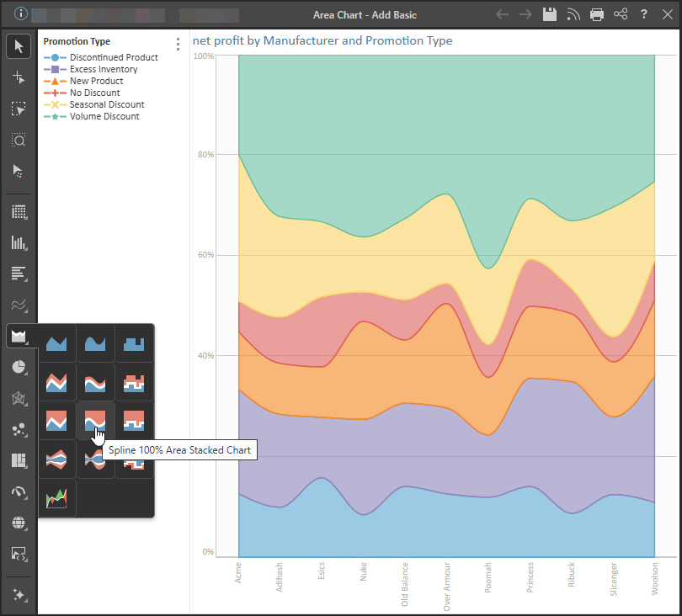Open the Promotion Type legend options menu

click(x=178, y=44)
